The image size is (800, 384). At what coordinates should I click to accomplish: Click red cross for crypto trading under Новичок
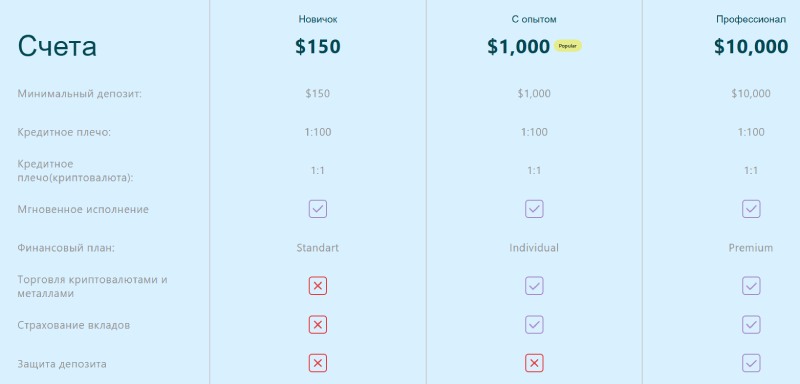point(317,286)
